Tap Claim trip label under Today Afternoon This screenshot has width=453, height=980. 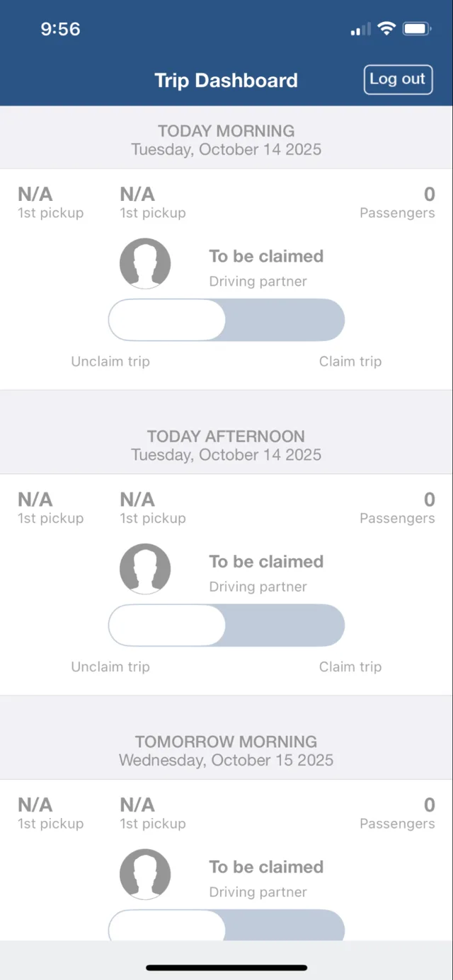[x=350, y=667]
